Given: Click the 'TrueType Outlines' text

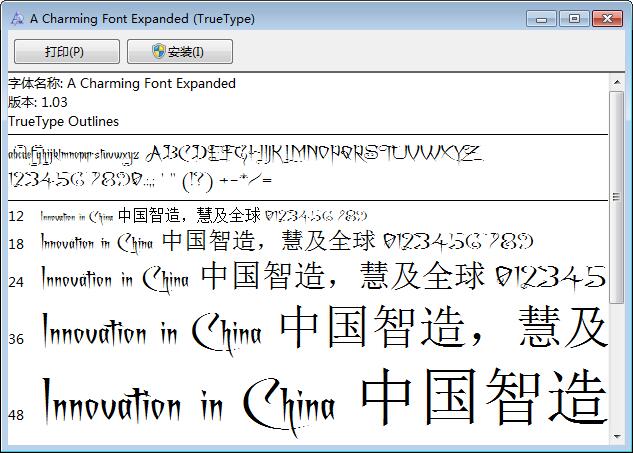Looking at the screenshot, I should [x=63, y=121].
